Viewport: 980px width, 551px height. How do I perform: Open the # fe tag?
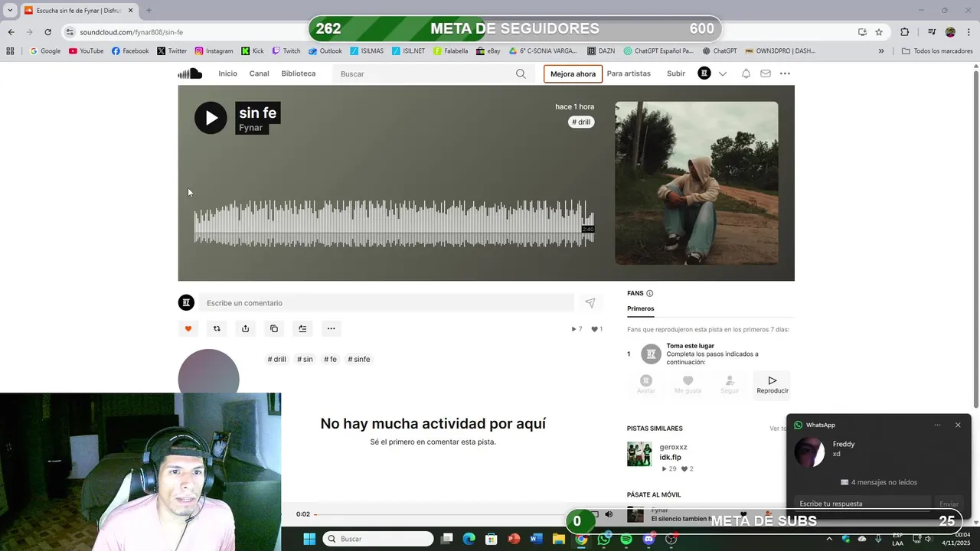(x=330, y=359)
